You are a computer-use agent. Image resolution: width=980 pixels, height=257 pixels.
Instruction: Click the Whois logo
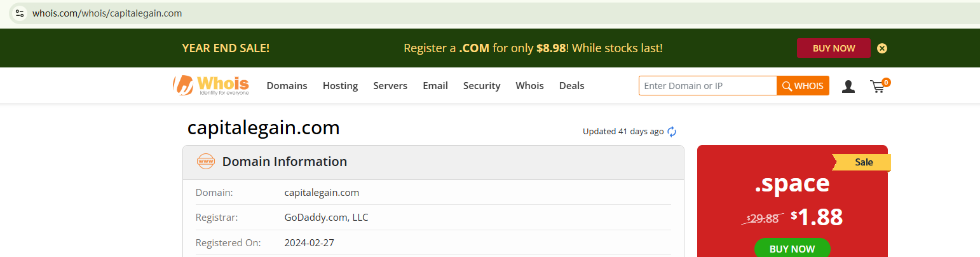click(x=211, y=85)
